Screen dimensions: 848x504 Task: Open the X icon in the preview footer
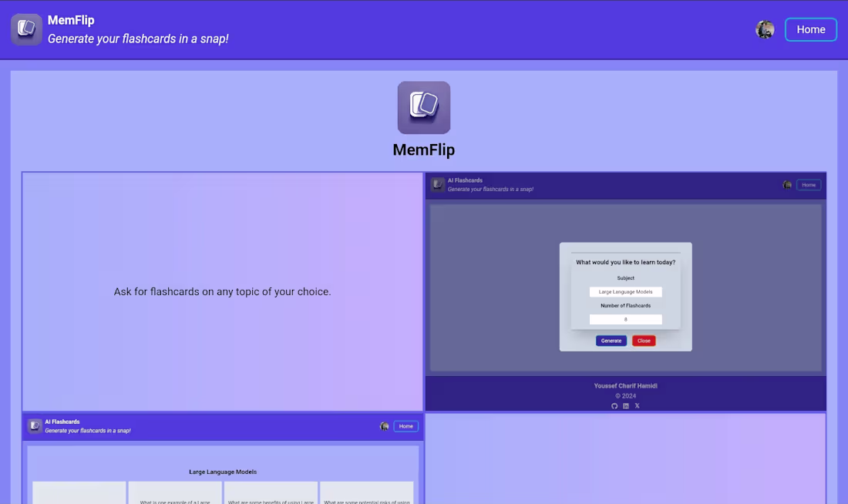click(x=637, y=405)
